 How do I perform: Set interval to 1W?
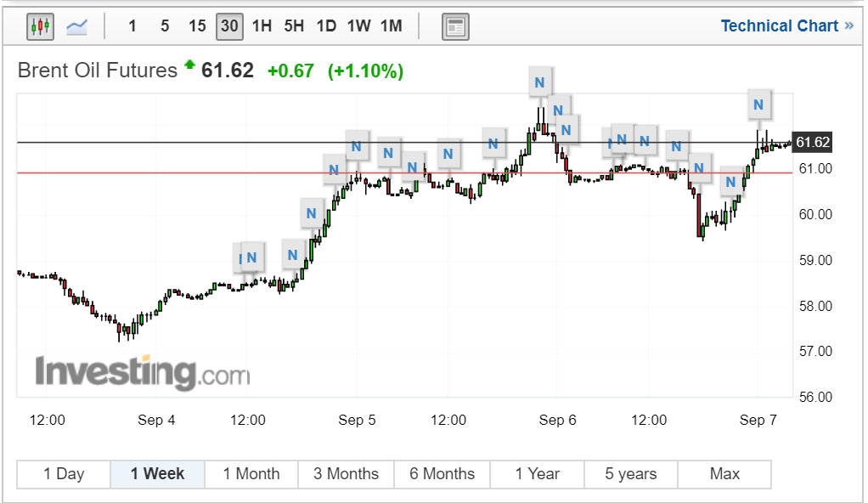click(358, 26)
